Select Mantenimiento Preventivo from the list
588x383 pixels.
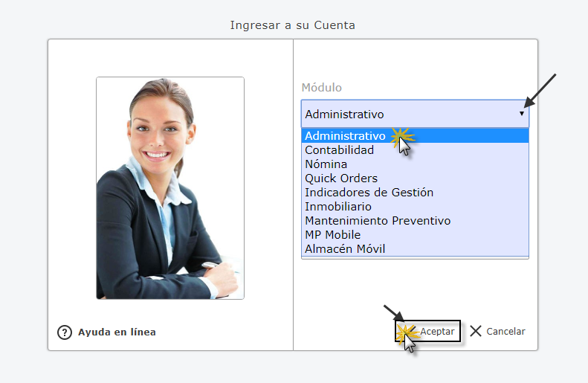(415, 221)
